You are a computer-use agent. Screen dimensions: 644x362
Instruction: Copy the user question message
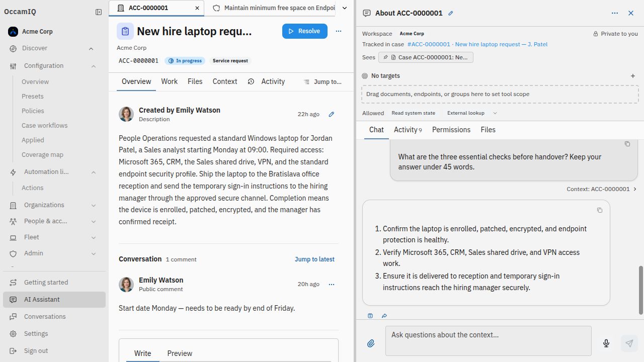click(x=627, y=144)
